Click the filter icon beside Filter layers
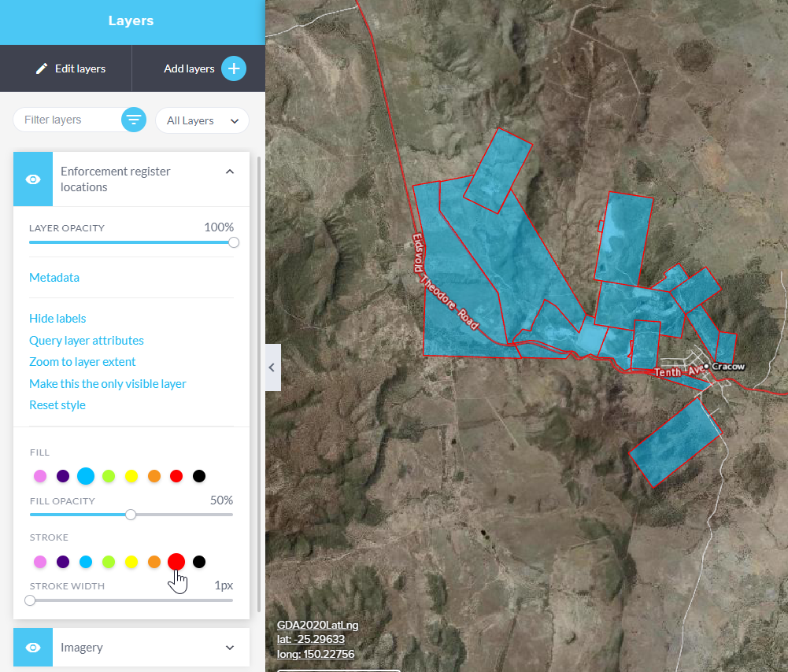 pyautogui.click(x=134, y=120)
